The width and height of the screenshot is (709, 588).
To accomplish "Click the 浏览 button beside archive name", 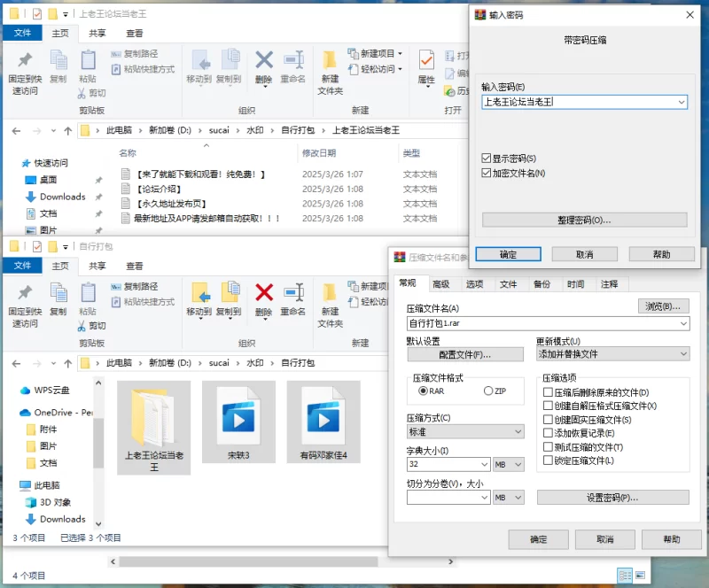I will point(663,306).
